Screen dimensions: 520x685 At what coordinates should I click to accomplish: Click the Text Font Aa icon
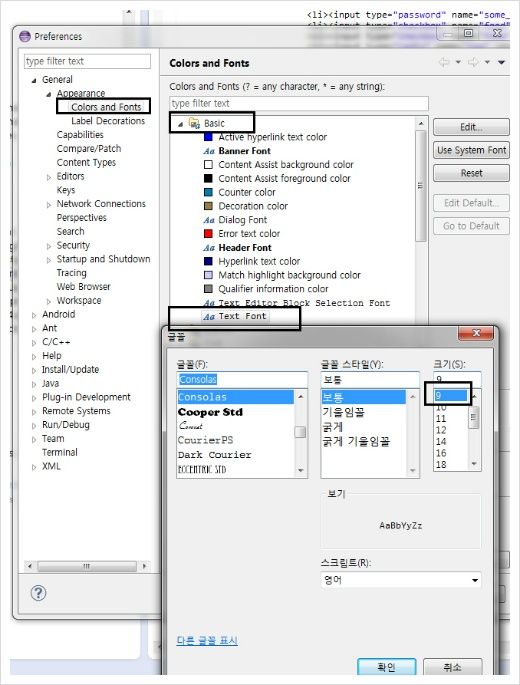(x=209, y=316)
